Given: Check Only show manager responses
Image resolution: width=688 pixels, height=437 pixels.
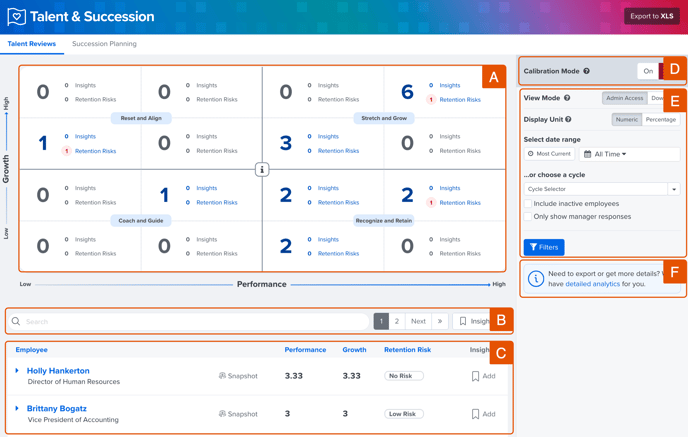Looking at the screenshot, I should pyautogui.click(x=528, y=217).
